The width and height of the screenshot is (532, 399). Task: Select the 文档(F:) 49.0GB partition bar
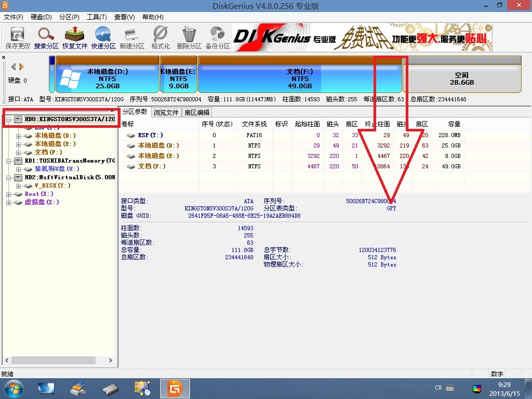pos(300,78)
